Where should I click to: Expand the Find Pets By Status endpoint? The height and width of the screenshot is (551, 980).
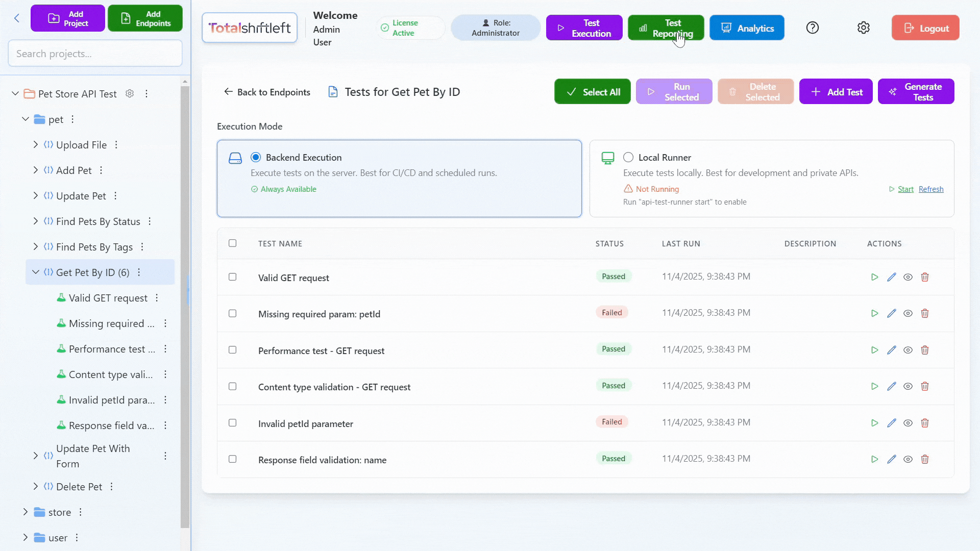pyautogui.click(x=35, y=221)
